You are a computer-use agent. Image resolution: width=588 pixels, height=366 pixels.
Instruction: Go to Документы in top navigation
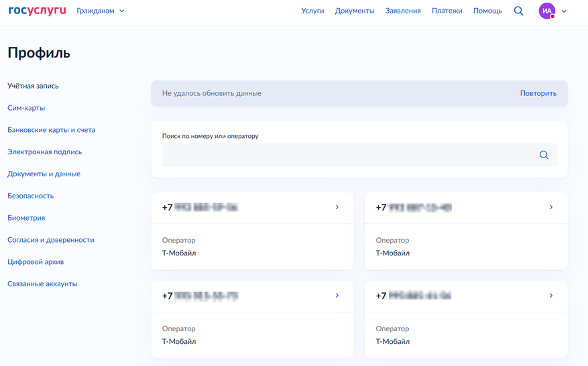(355, 11)
